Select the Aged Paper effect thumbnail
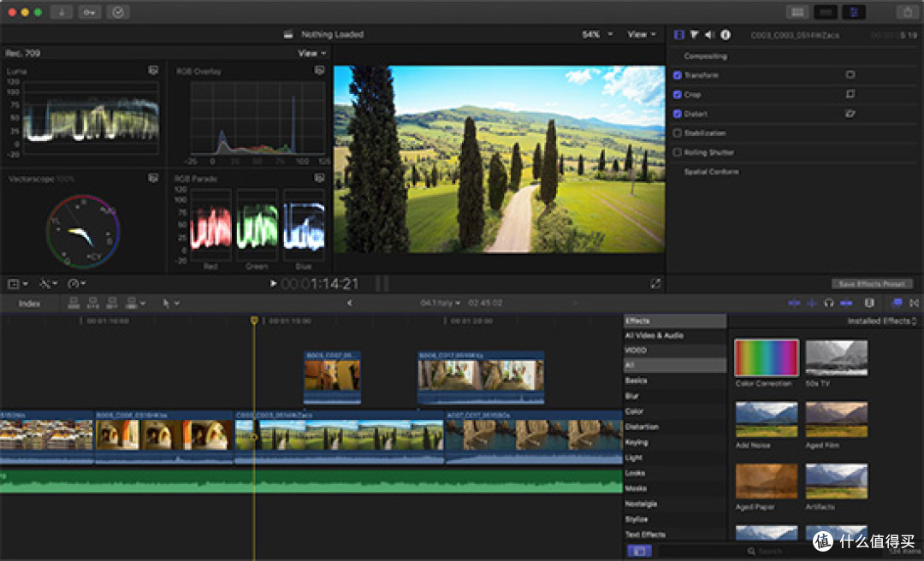 pos(766,481)
